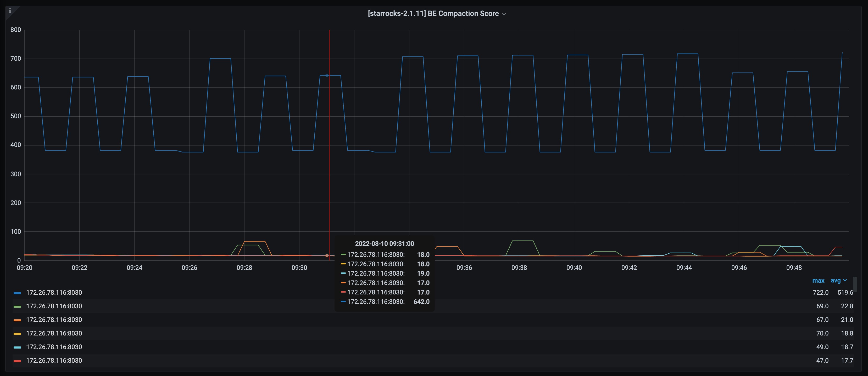Viewport: 868px width, 376px height.
Task: Click the light-blue series color swatch in legend
Action: [17, 347]
